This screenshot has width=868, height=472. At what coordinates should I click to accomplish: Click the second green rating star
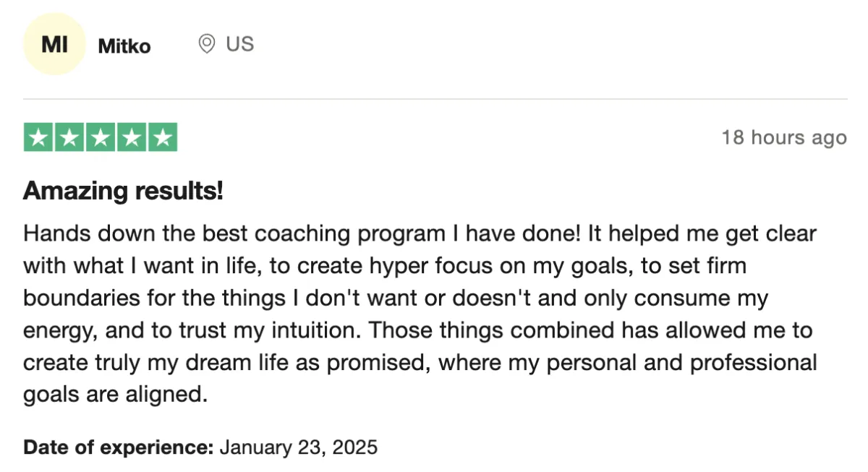[x=69, y=137]
